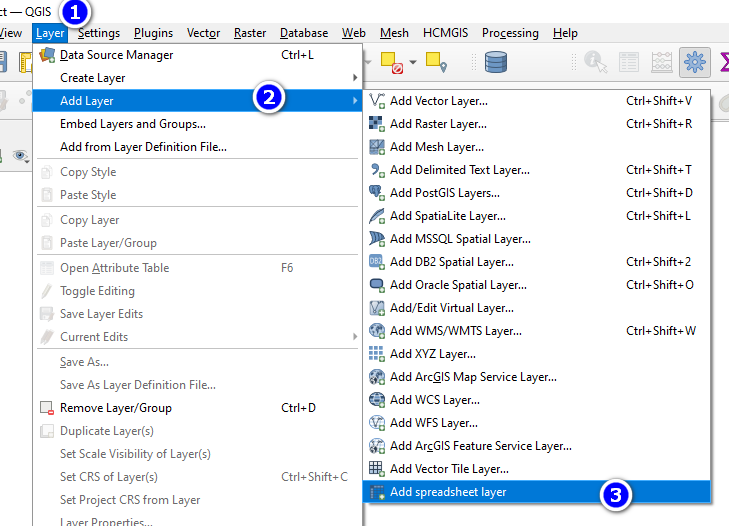Open the HCMGIS menu
The width and height of the screenshot is (729, 526).
point(445,33)
